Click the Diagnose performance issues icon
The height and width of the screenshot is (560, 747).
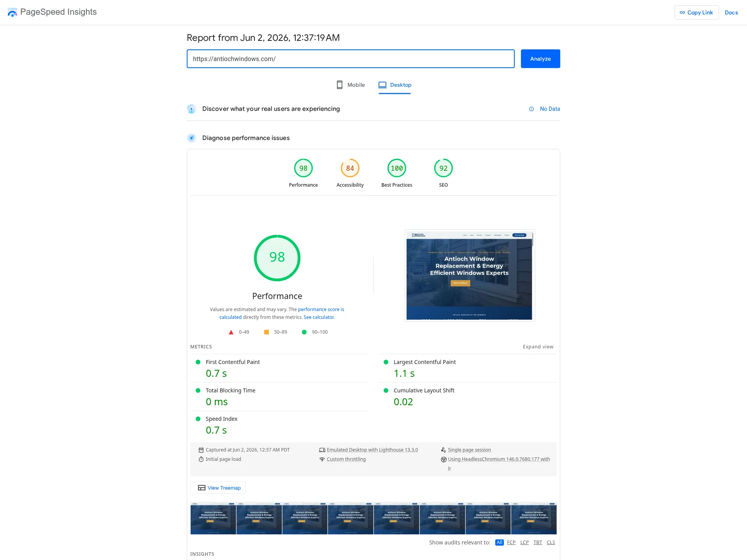click(x=191, y=138)
